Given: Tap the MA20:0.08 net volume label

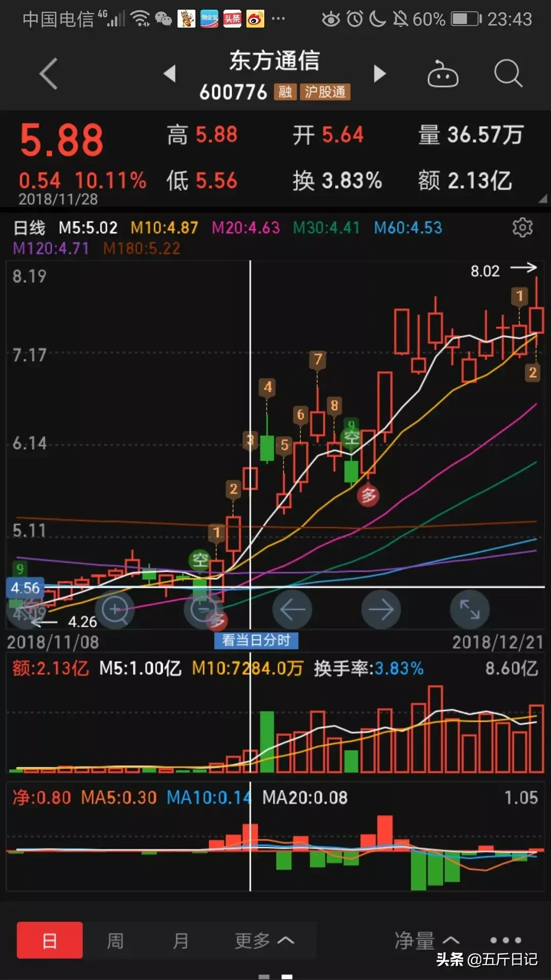Looking at the screenshot, I should (305, 797).
